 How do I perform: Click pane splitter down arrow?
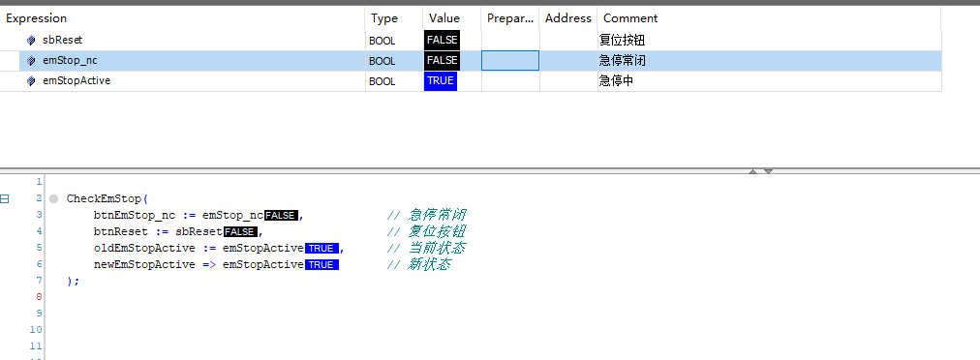[x=769, y=171]
